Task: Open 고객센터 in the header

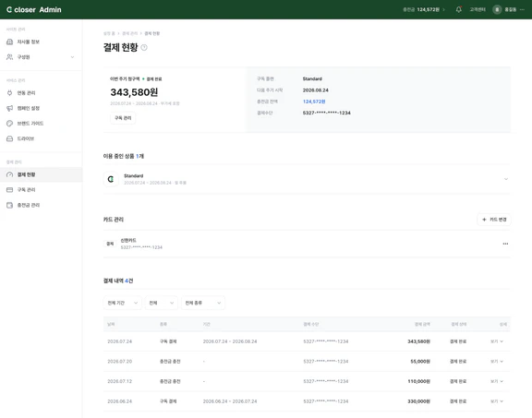Action: 478,9
